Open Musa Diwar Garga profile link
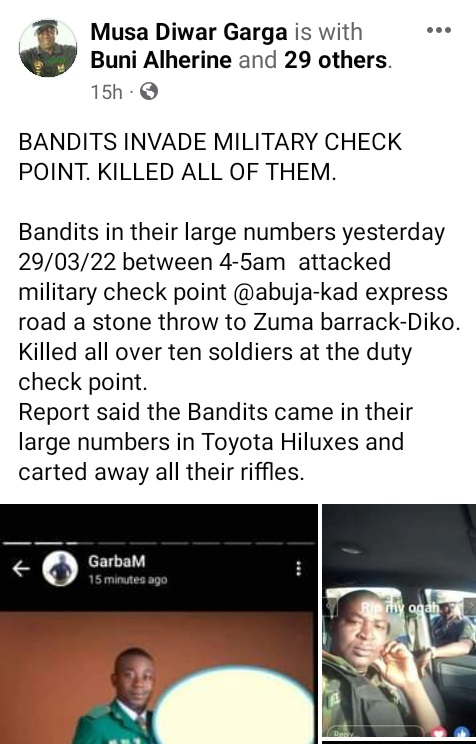The height and width of the screenshot is (744, 476). coord(189,33)
